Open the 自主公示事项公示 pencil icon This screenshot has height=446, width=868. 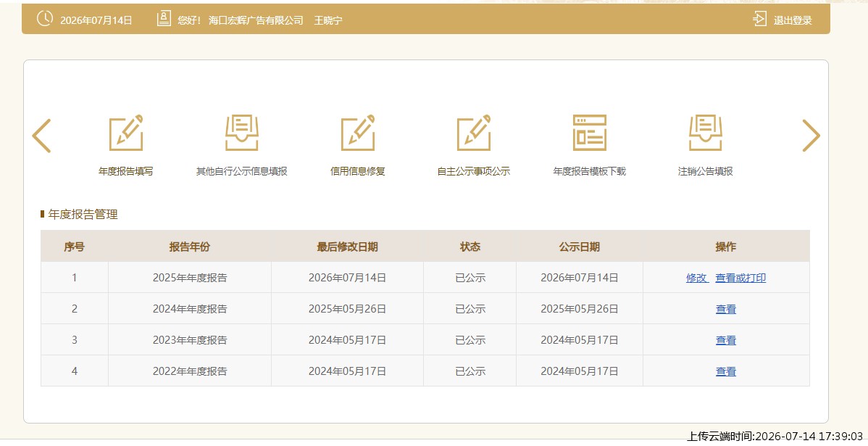474,133
